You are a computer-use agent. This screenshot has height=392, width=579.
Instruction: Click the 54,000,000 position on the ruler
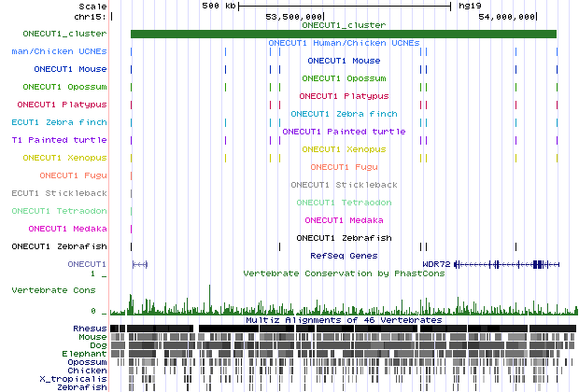(507, 17)
